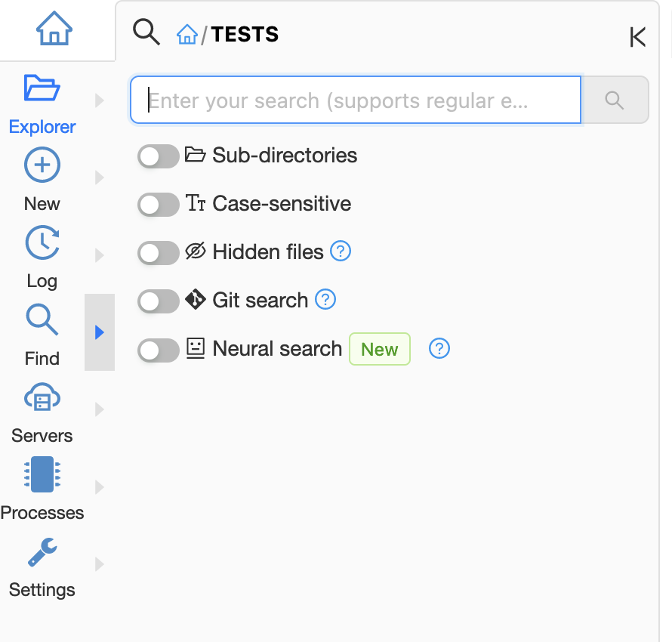Turn on the Hidden files switch
Viewport: 672px width, 642px height.
[158, 252]
